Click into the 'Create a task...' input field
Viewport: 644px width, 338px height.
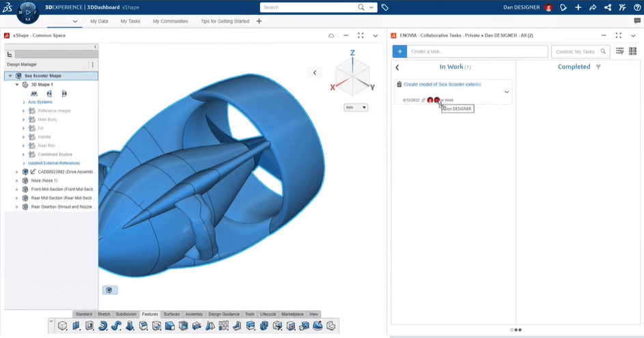pos(477,51)
